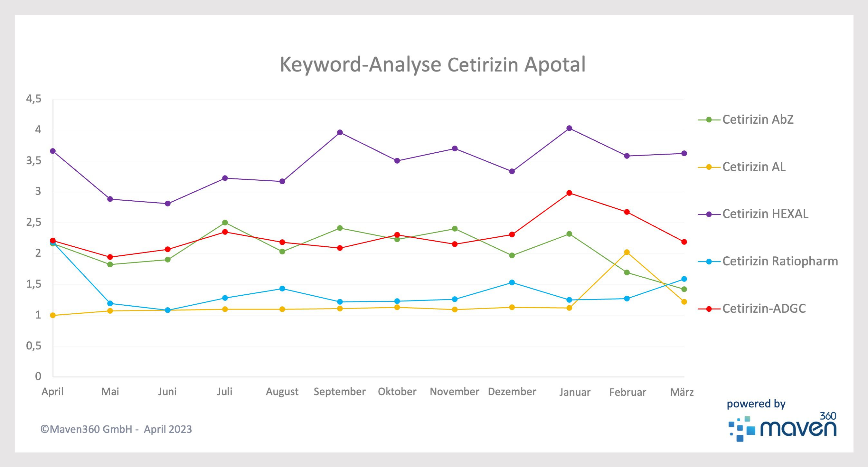Click the blue Ratiopharm point at März
868x467 pixels.
[684, 279]
